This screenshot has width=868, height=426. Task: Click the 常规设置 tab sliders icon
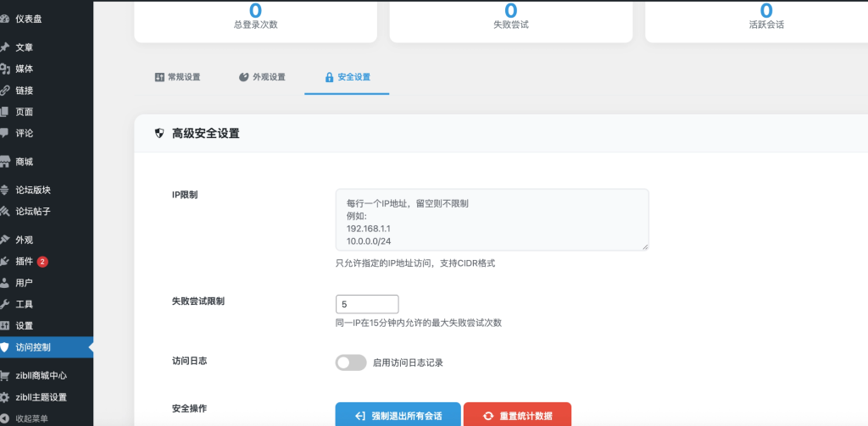pos(159,77)
